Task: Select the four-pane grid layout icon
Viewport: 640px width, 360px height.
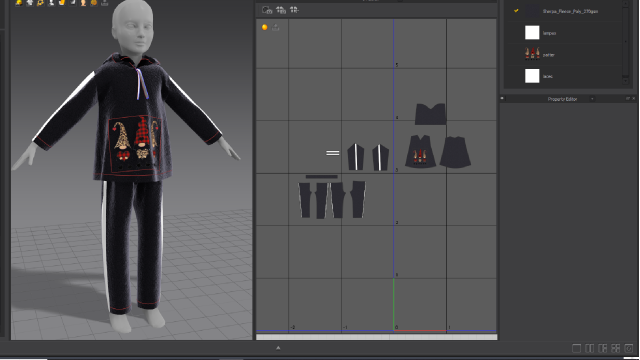Action: (x=616, y=348)
